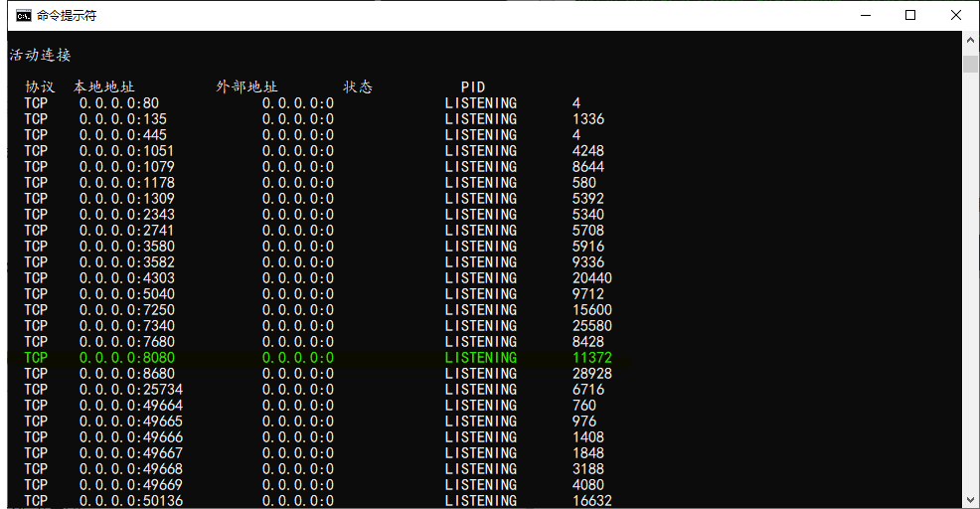
Task: Click local address 0.0.0.0:49666
Action: tap(131, 437)
